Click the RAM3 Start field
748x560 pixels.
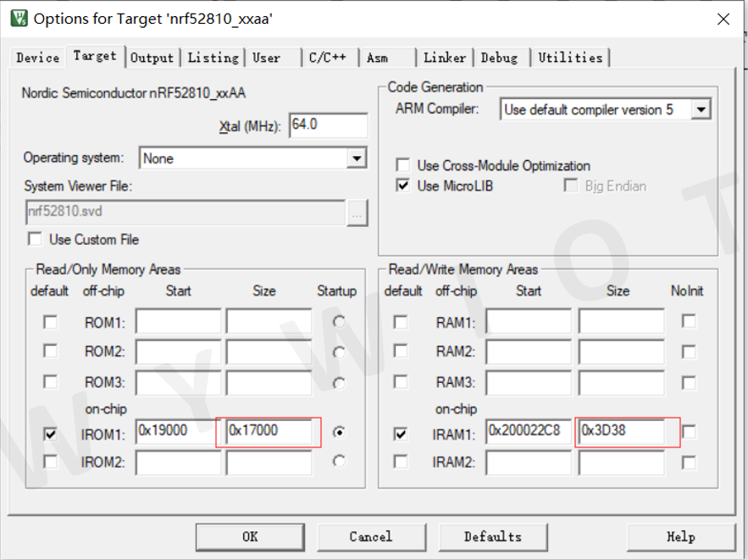point(529,383)
